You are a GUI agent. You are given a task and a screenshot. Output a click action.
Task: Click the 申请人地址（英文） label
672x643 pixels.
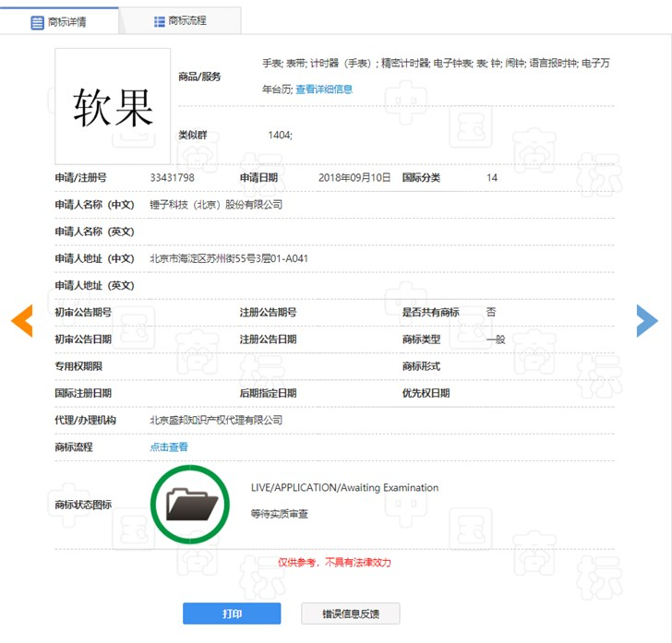[x=95, y=286]
